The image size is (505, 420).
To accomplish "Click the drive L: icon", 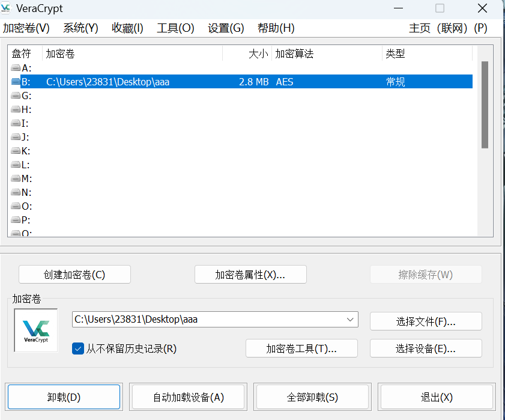I will (16, 165).
